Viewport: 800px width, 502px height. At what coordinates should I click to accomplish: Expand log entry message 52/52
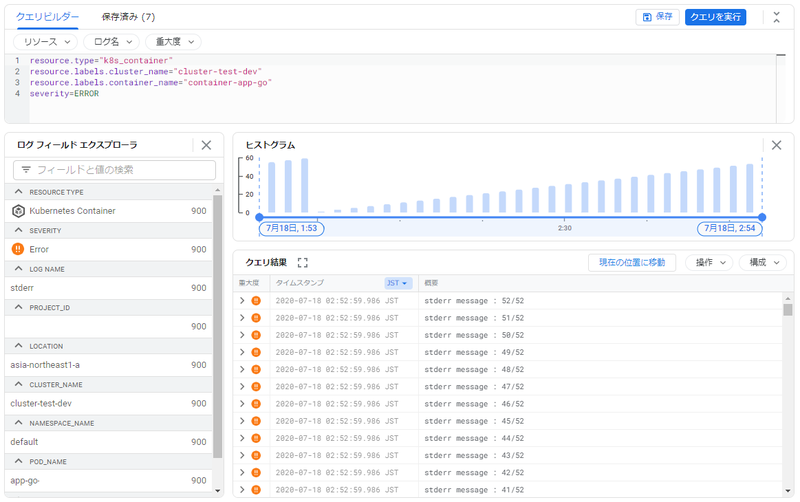click(x=242, y=301)
